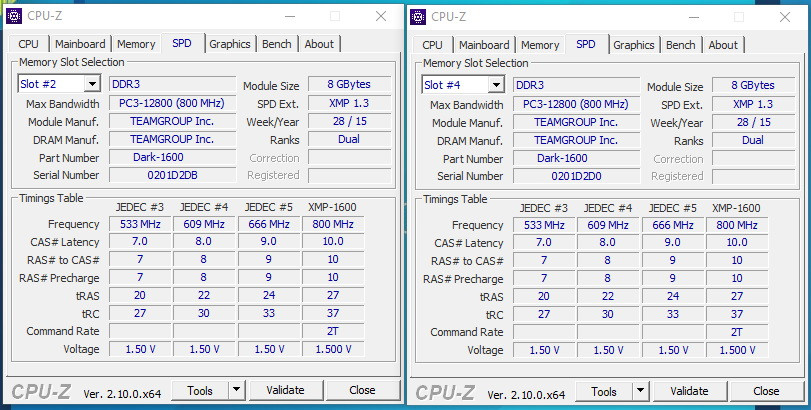Minimize the right CPU-Z window
The width and height of the screenshot is (811, 410).
coord(694,17)
